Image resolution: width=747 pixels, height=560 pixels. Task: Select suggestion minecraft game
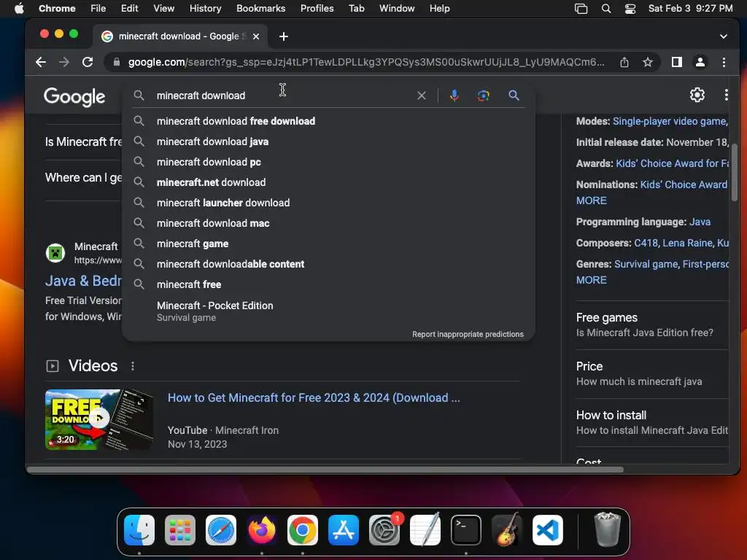[x=328, y=244]
